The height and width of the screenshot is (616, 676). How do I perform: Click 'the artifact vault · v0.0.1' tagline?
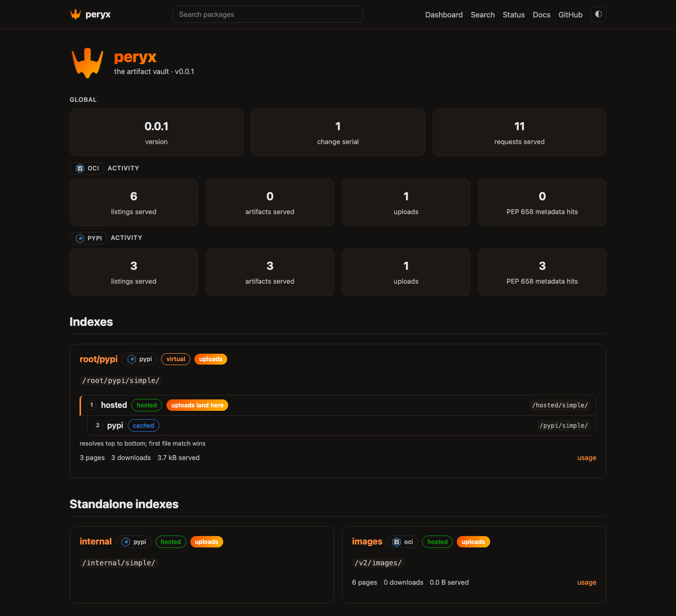[x=154, y=72]
